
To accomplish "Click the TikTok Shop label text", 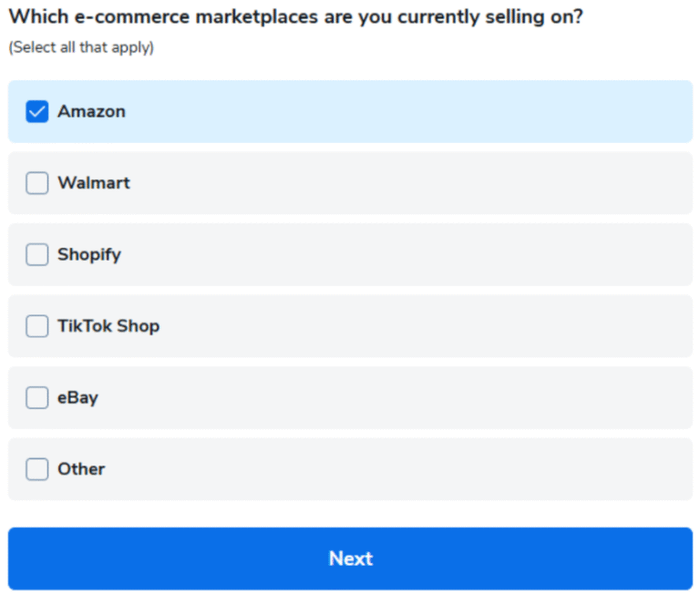I will [108, 326].
